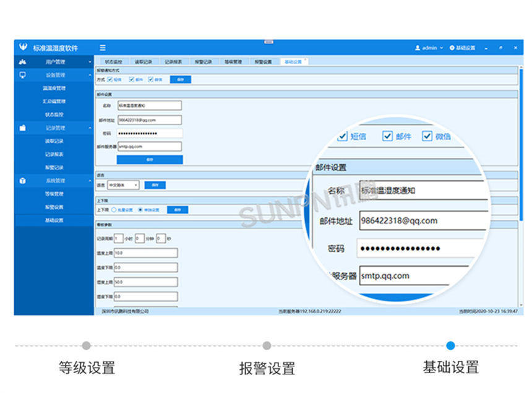The width and height of the screenshot is (532, 393).
Task: Click the 基础设置 gear icon in top bar
Action: click(x=452, y=47)
